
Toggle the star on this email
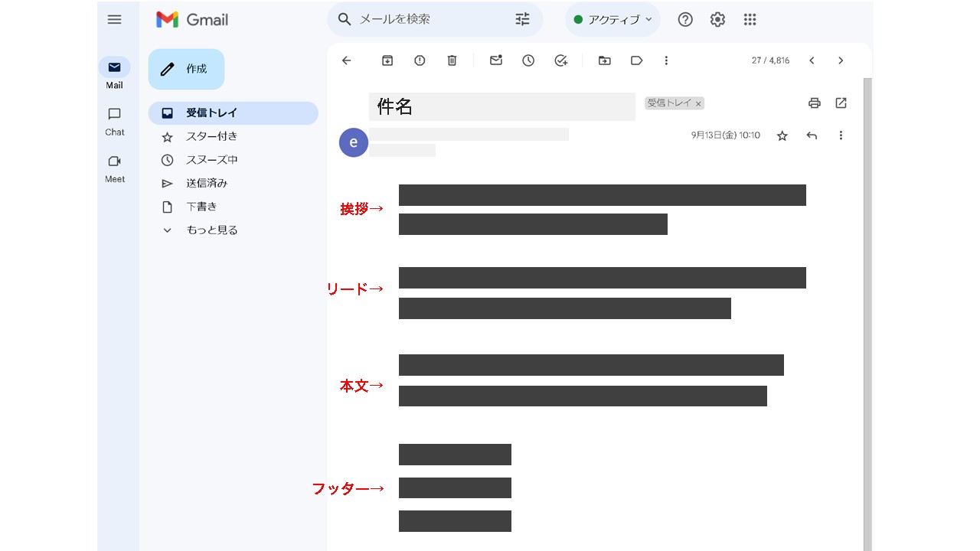(782, 135)
